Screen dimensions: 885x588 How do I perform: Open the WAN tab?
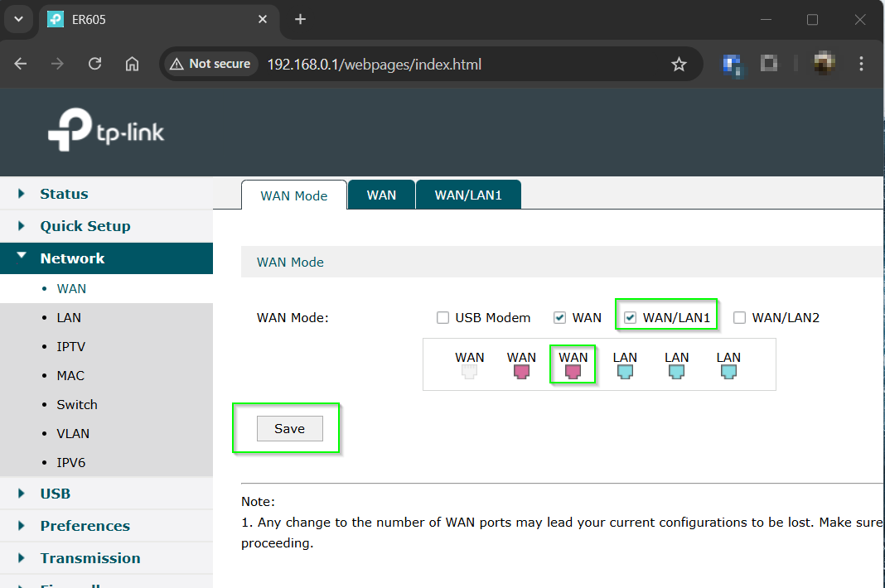(x=381, y=195)
